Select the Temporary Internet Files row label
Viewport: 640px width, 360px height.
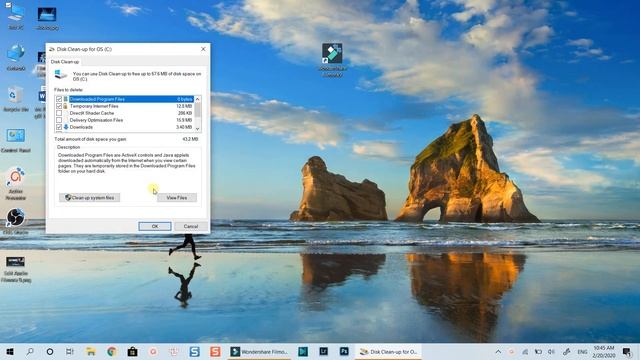(x=94, y=106)
